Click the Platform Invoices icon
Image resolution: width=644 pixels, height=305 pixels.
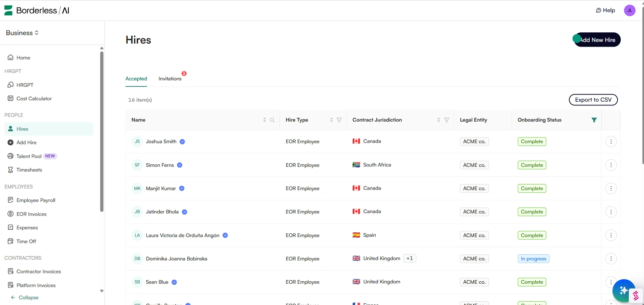[10, 285]
